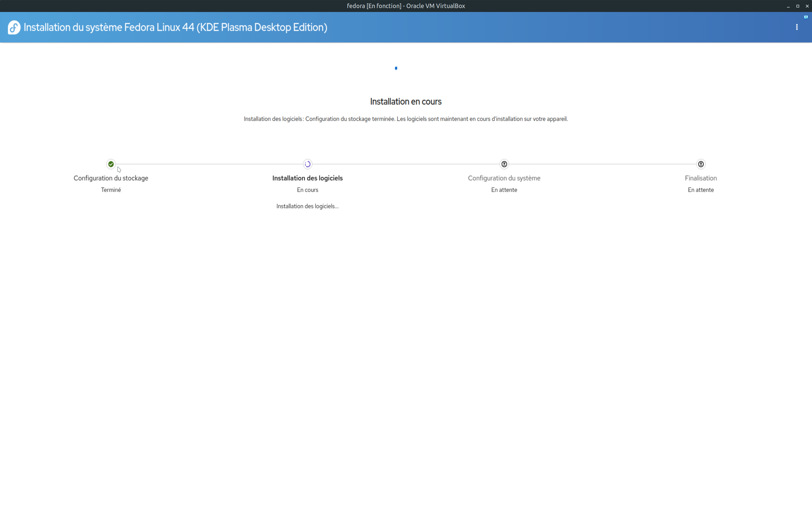Select the Configuration du stockage step label
The height and width of the screenshot is (520, 812).
pos(111,178)
